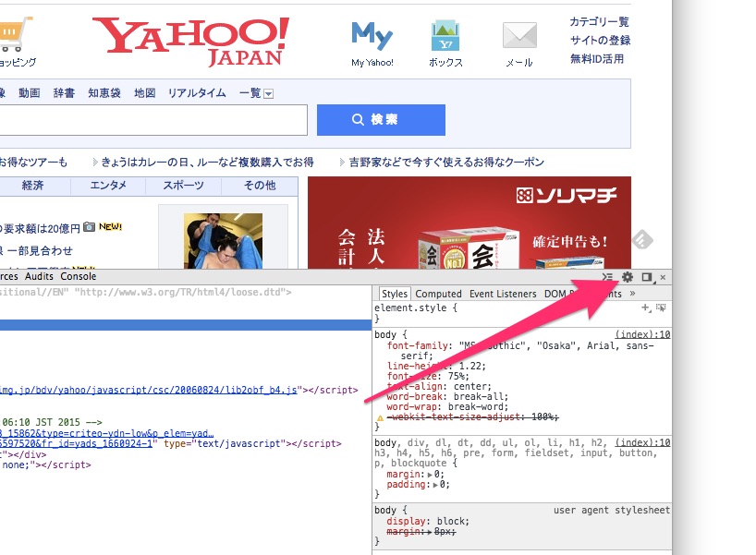Select the スポーツ news tab
This screenshot has width=756, height=555.
click(183, 186)
